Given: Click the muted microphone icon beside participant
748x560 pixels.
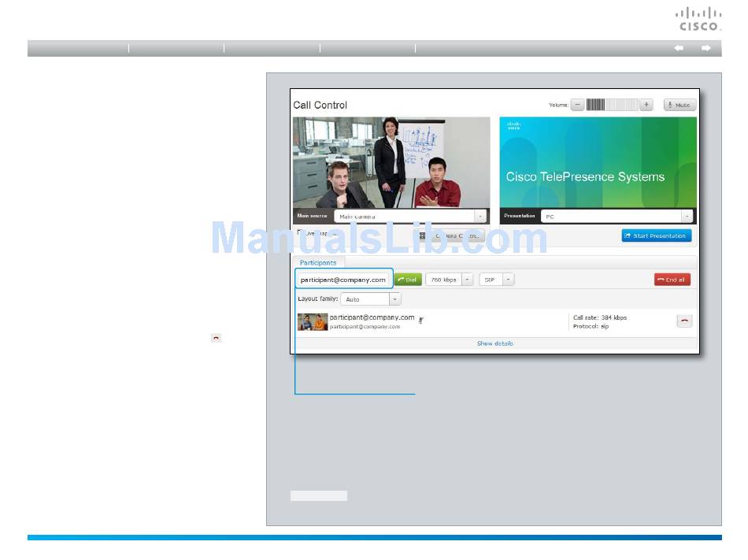Looking at the screenshot, I should click(x=420, y=320).
